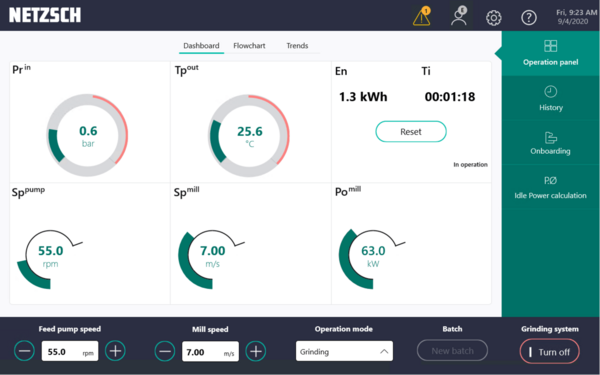Screen dimensions: 600x375
Task: Increase mill speed with plus button
Action: pyautogui.click(x=256, y=351)
